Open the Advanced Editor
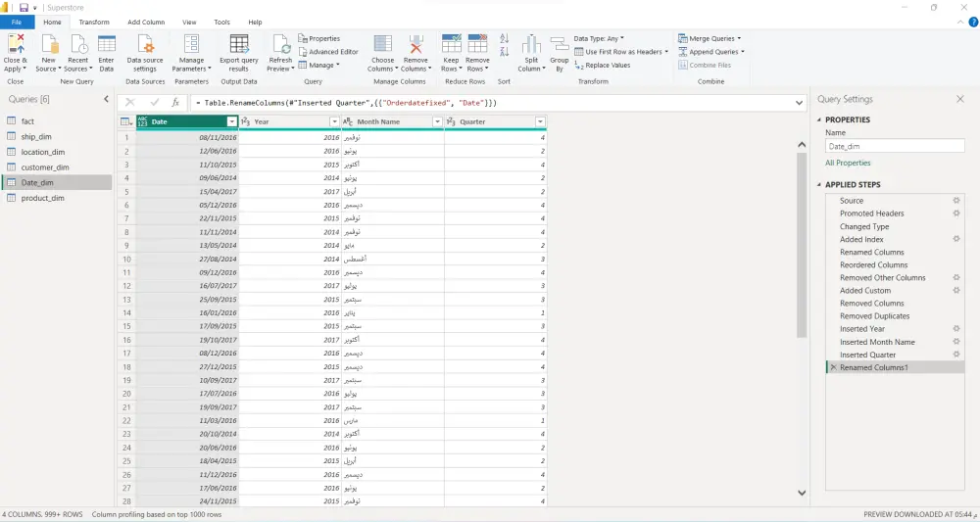 tap(328, 52)
